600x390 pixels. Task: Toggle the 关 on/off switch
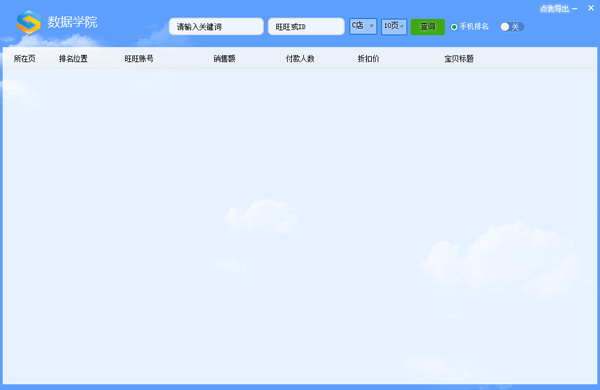[512, 27]
